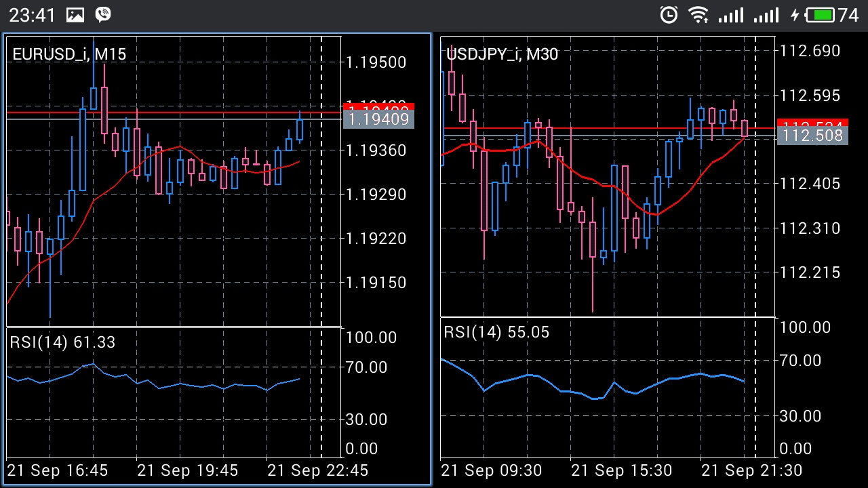Tap the RSI(14) 61.33 indicator label

[x=62, y=342]
